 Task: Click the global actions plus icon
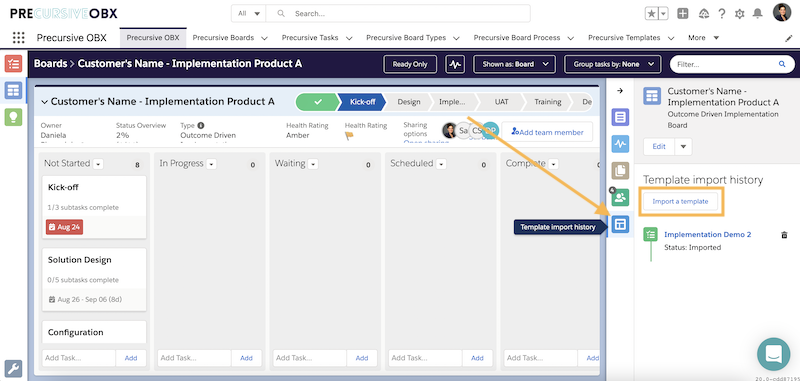[x=683, y=14]
